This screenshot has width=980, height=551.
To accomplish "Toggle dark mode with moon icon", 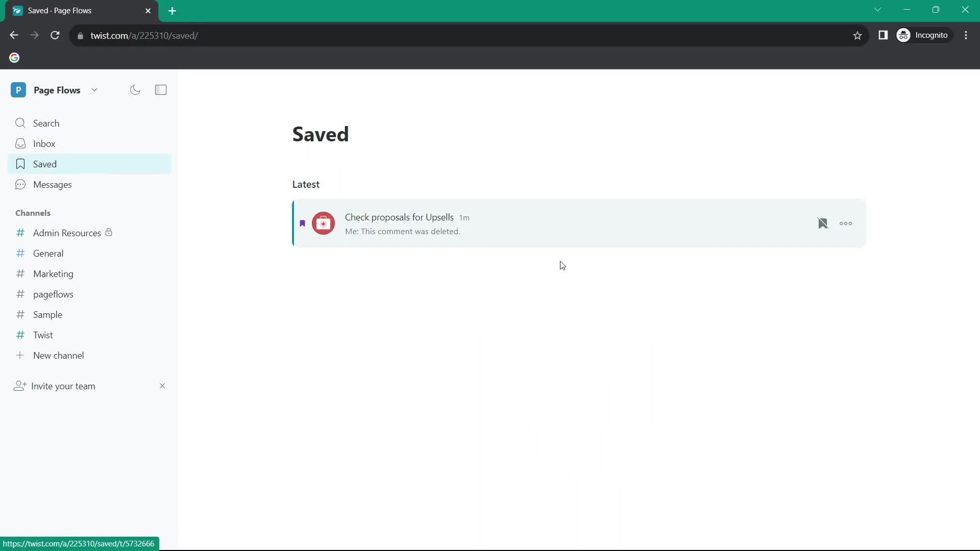I will tap(135, 89).
